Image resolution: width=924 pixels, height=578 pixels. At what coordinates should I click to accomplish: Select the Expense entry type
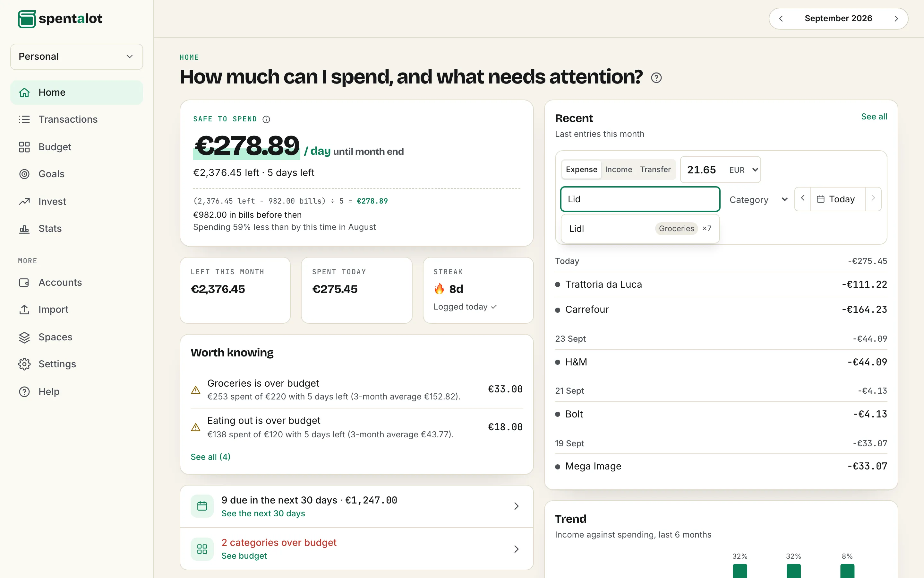tap(581, 169)
